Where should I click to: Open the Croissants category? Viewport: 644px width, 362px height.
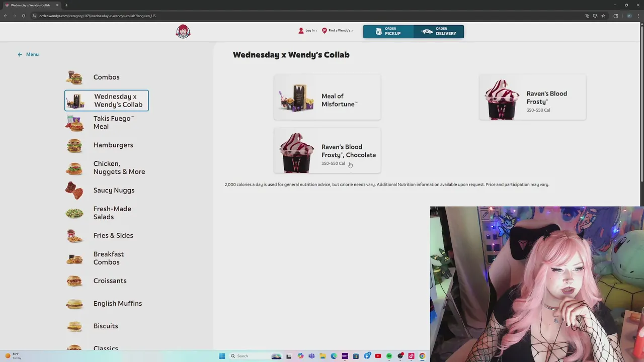coord(107,281)
